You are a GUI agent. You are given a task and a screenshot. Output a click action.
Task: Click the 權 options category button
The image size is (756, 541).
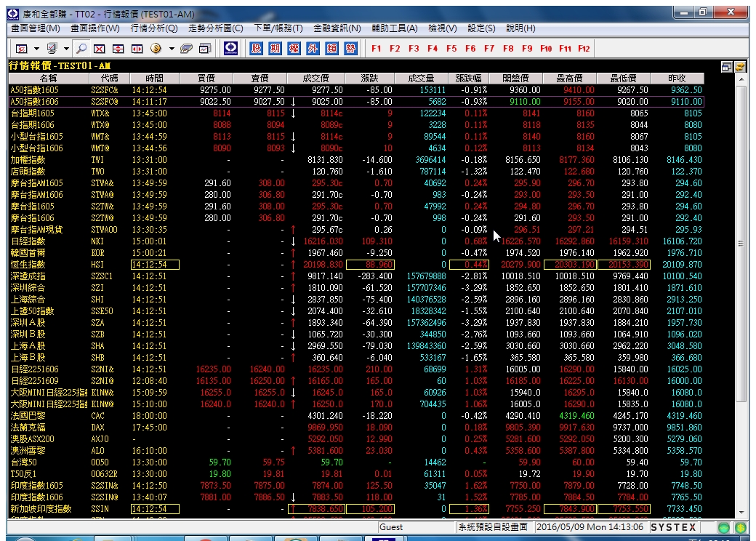(x=294, y=48)
